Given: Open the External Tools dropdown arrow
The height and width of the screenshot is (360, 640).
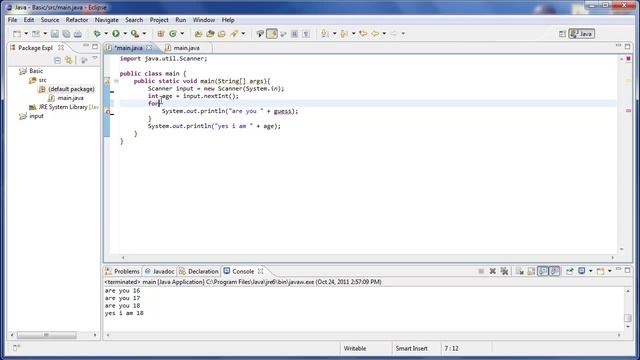Looking at the screenshot, I should [x=144, y=34].
